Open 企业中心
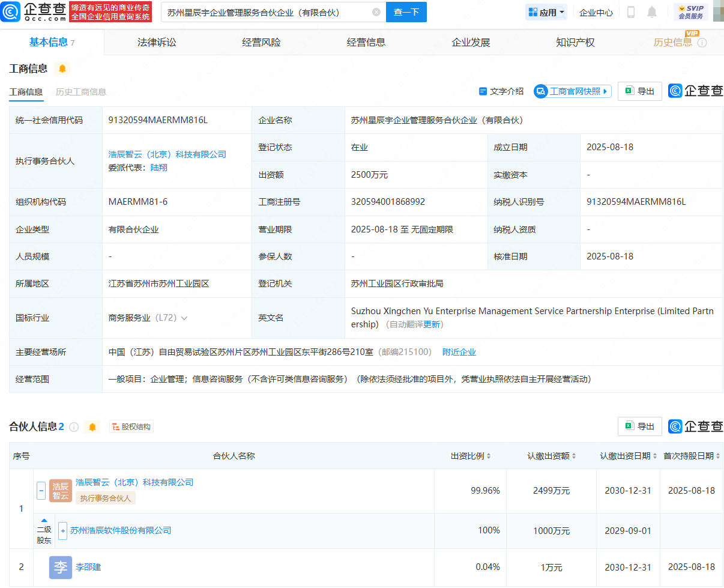Viewport: 724px width, 588px height. pyautogui.click(x=596, y=12)
